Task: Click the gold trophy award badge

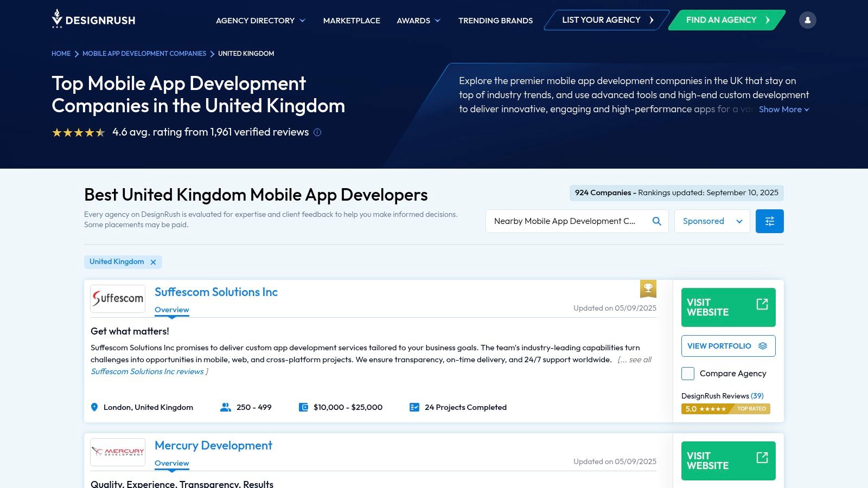Action: tap(648, 288)
